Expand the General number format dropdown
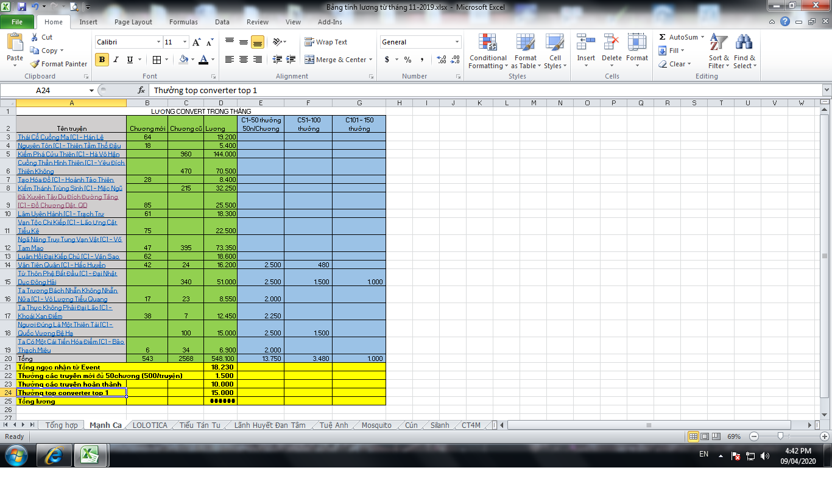The height and width of the screenshot is (504, 832). tap(457, 42)
